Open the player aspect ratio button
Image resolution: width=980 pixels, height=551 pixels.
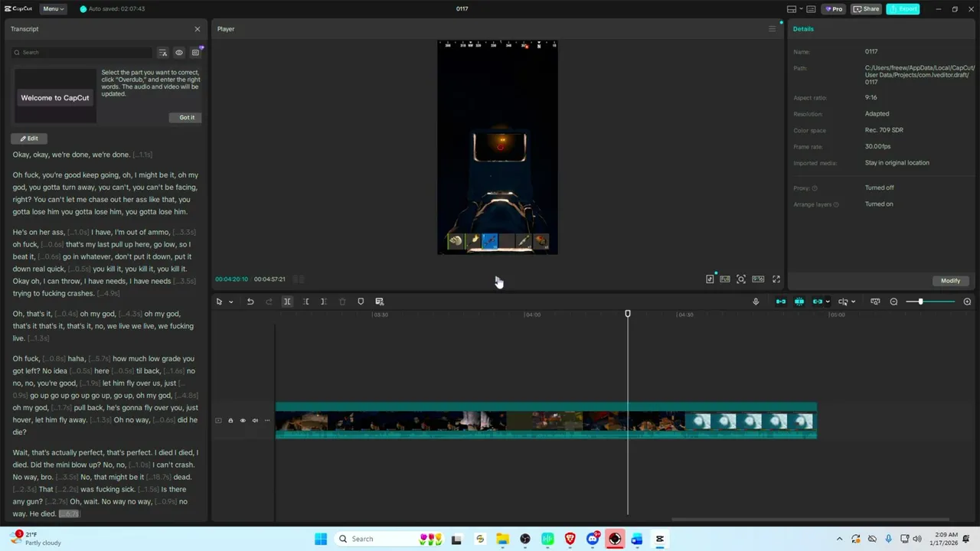coord(758,279)
